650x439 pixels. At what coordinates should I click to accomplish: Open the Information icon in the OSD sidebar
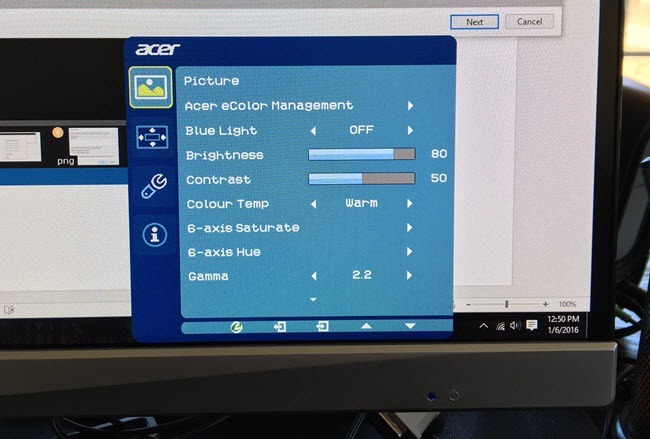(x=155, y=235)
